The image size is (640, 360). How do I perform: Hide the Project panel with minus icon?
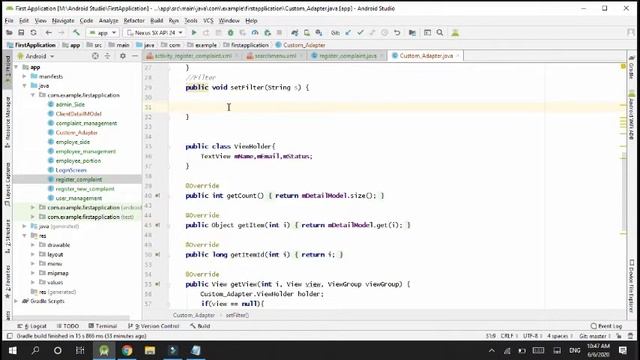coord(135,56)
